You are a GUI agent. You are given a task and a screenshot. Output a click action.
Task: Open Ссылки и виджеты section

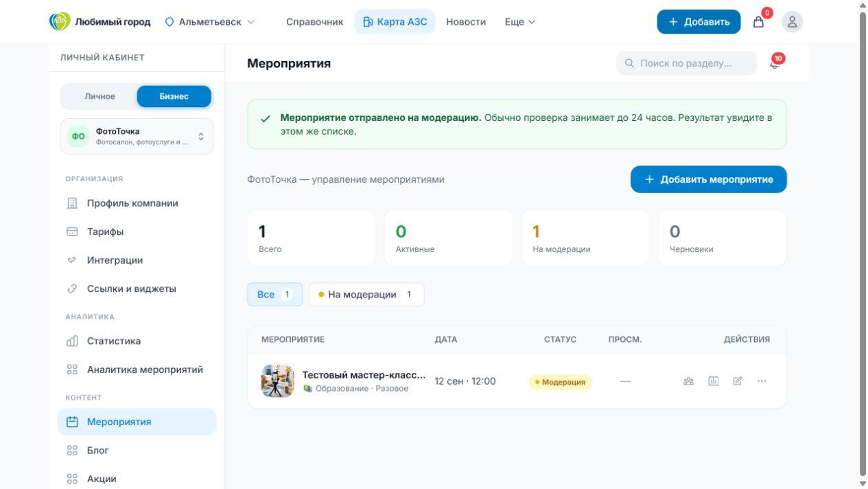pos(137,289)
